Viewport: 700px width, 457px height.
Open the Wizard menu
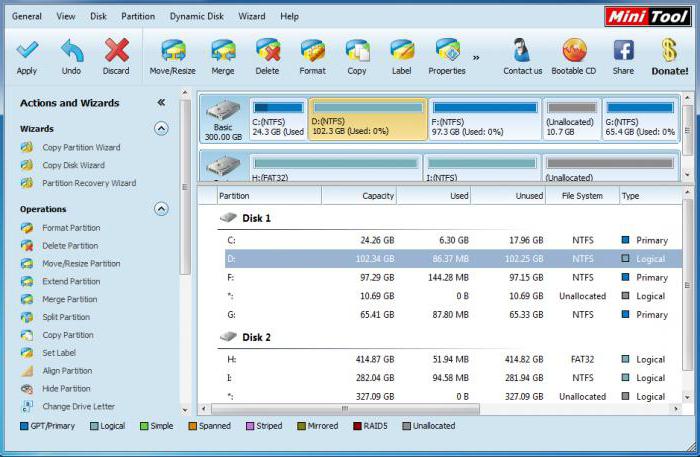[x=252, y=17]
